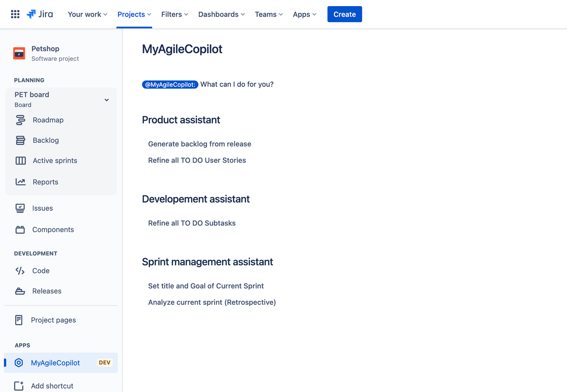
Task: Click the Code brackets icon
Action: tap(20, 271)
